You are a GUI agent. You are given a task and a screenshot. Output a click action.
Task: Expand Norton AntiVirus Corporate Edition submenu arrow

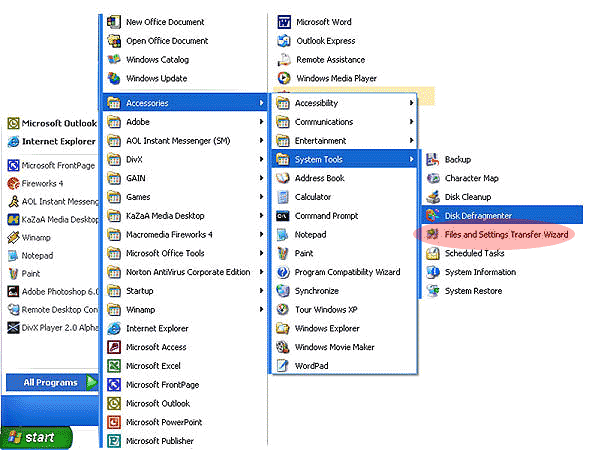point(261,272)
